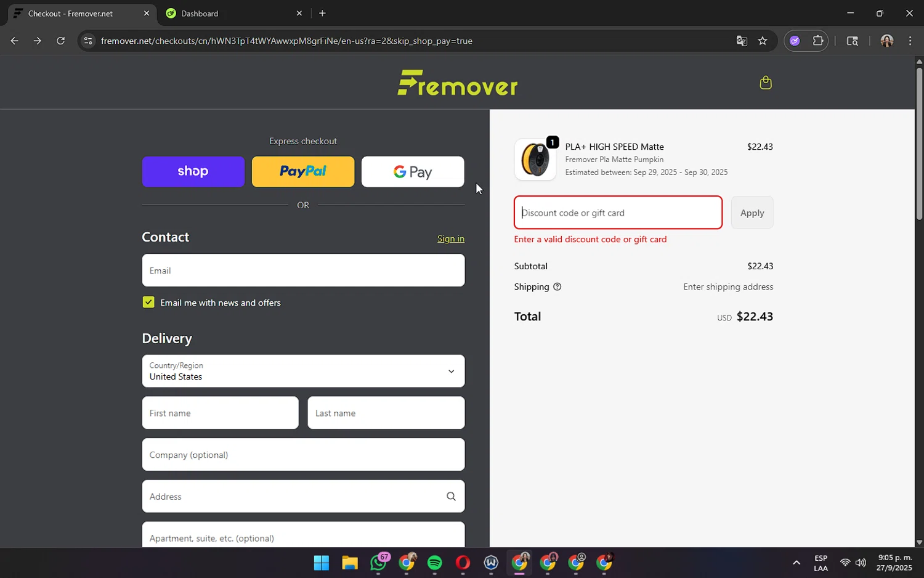Image resolution: width=924 pixels, height=578 pixels.
Task: Open Opera browser from taskbar
Action: pos(463,563)
